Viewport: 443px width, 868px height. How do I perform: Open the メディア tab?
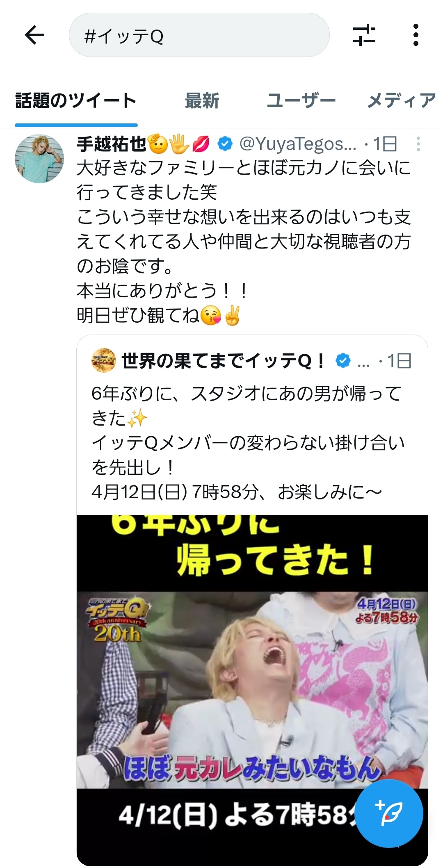click(402, 100)
